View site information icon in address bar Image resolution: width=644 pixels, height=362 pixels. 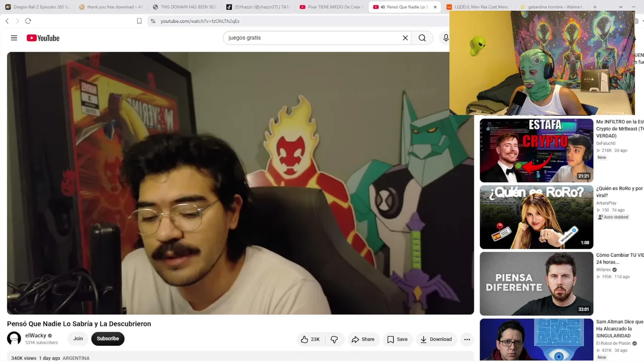pos(153,21)
